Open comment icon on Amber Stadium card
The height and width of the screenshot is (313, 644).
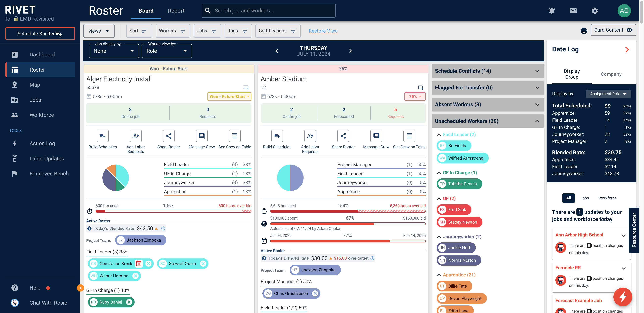[x=420, y=87]
